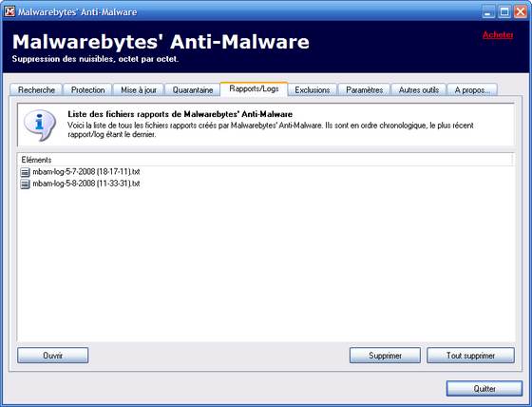Select the file icon beside mbam-log-5-8-2008
Viewport: 532px width, 407px height.
(x=25, y=184)
